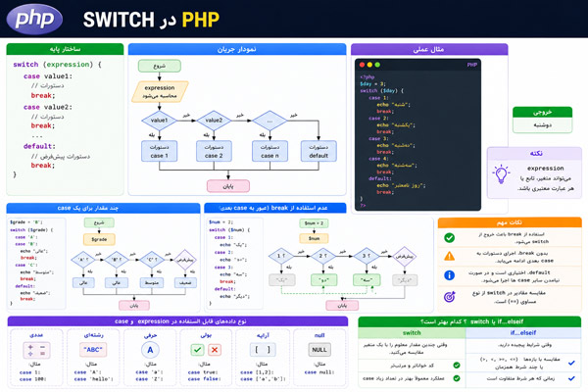Click the NULL badge icon

click(x=319, y=350)
